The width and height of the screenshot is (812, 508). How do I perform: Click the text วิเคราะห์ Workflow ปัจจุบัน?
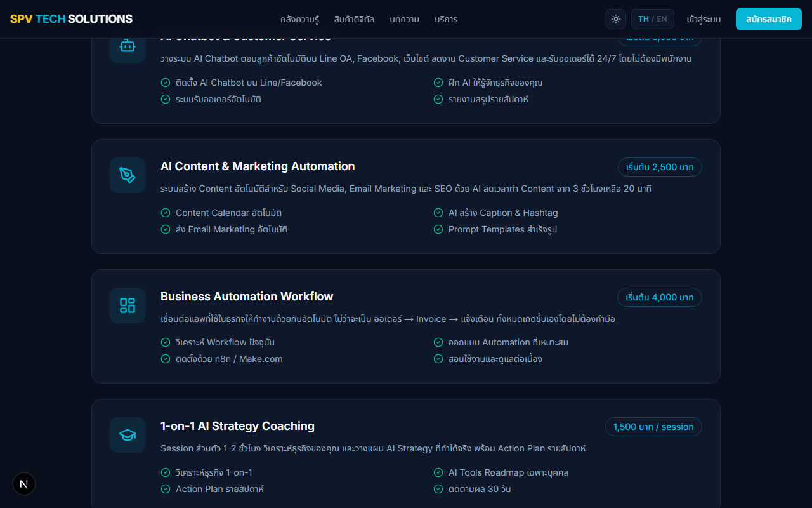coord(225,342)
